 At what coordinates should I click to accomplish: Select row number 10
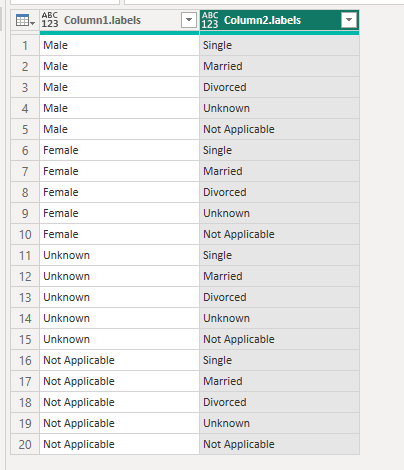point(25,234)
